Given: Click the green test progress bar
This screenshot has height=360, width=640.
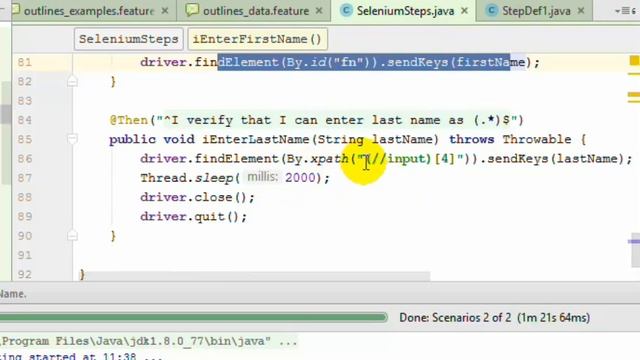Looking at the screenshot, I should 193,317.
